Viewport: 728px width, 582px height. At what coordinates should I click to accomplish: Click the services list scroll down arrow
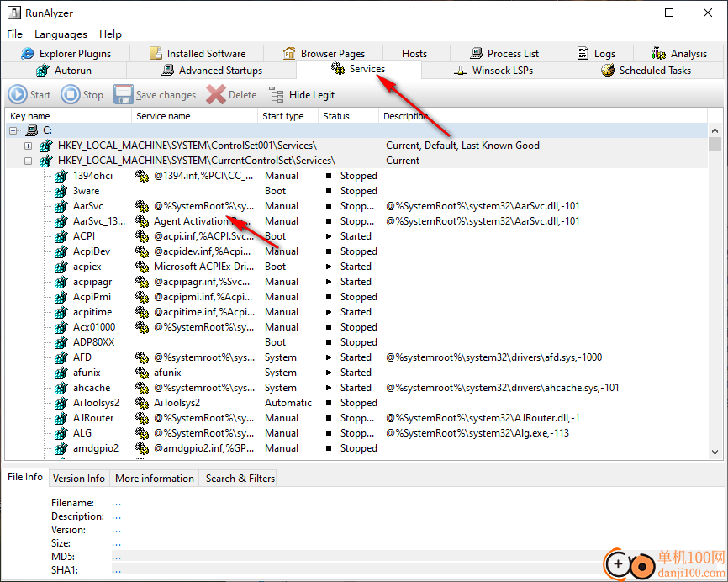(715, 452)
